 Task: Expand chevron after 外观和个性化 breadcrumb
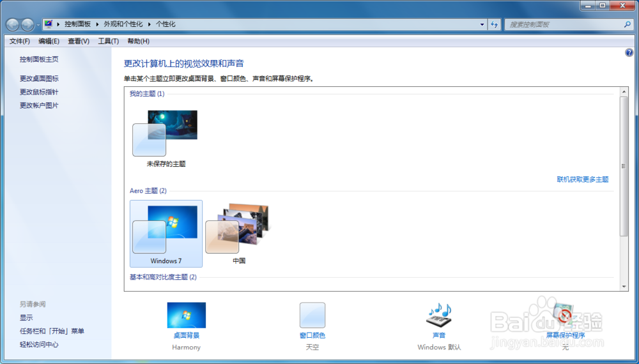pyautogui.click(x=149, y=24)
